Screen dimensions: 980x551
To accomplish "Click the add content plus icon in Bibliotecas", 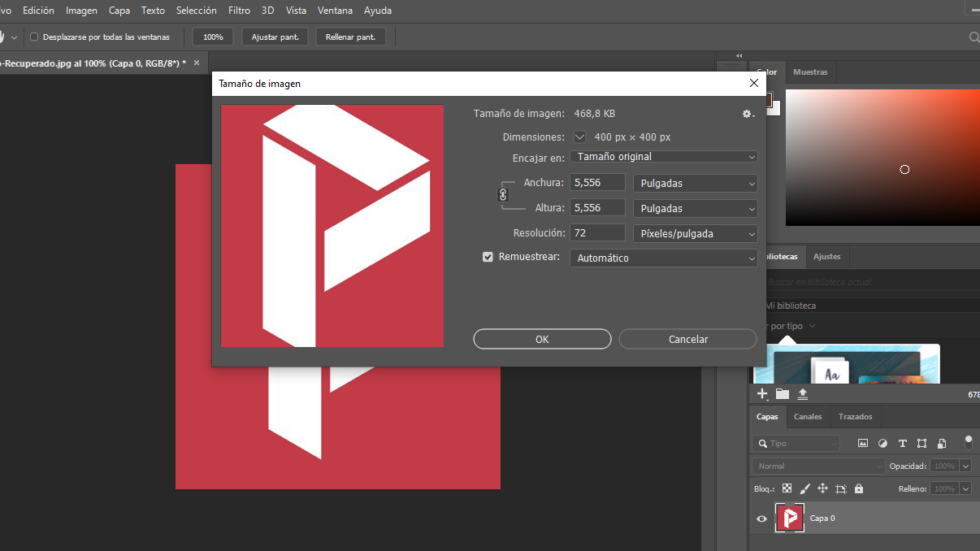I will (x=762, y=393).
